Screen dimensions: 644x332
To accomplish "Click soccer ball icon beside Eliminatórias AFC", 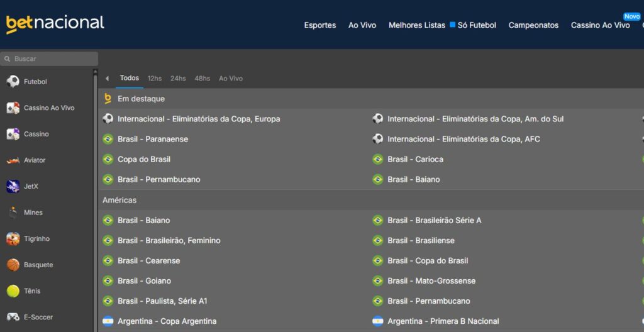I will [x=378, y=139].
